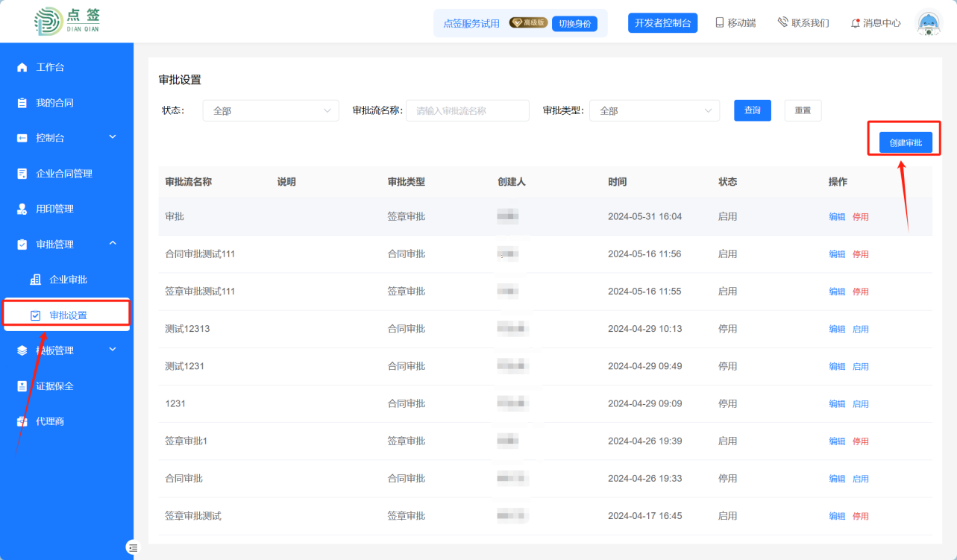
Task: Click the 2024-04-17 16:45 time cell
Action: [x=644, y=516]
